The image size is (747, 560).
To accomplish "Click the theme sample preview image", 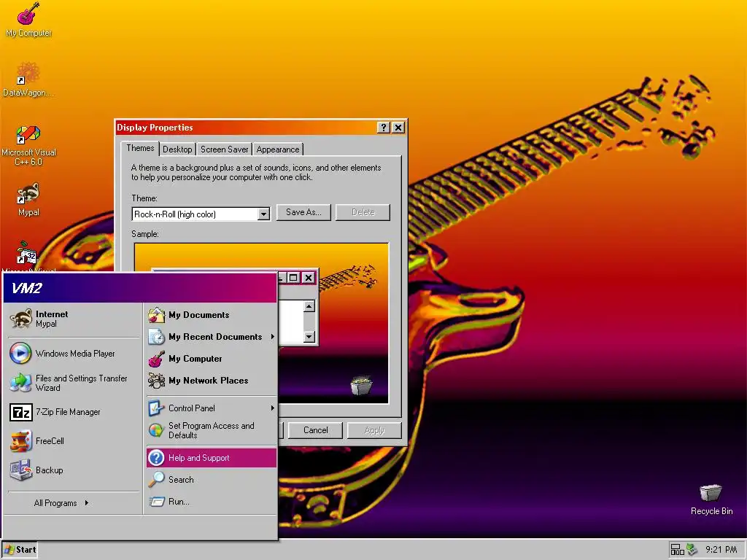I will coord(261,323).
